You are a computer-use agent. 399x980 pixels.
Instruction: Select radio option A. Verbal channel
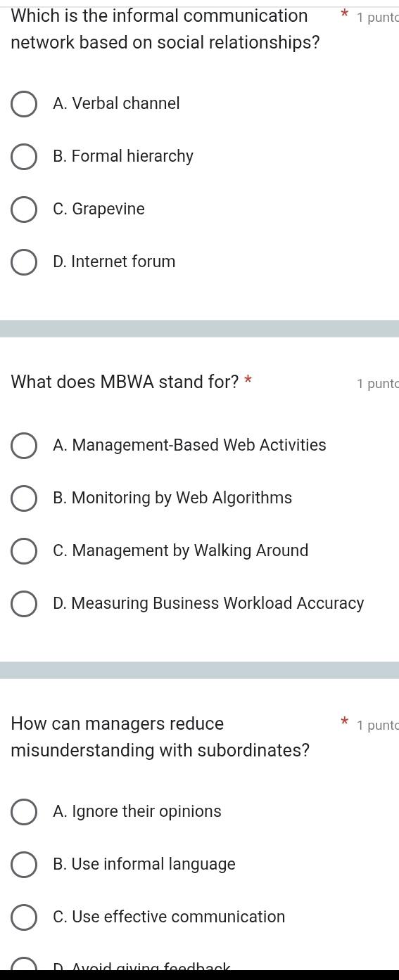pyautogui.click(x=24, y=103)
